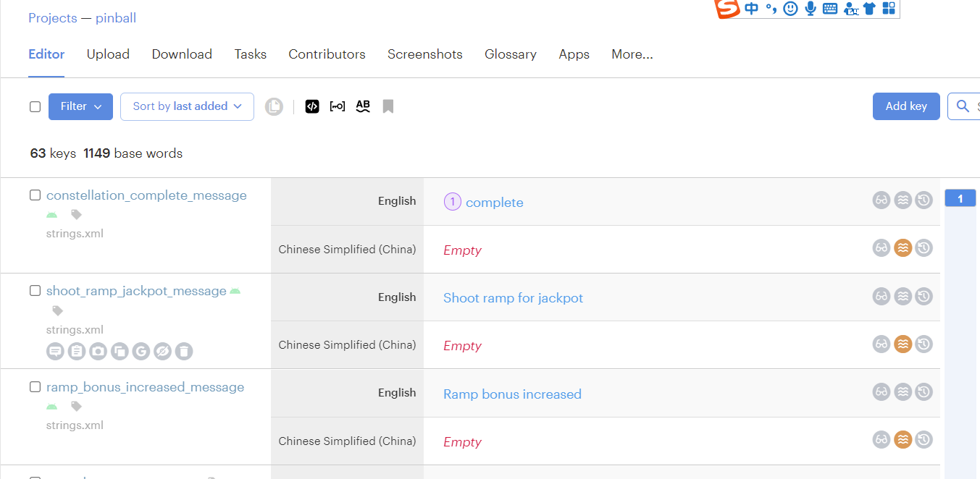
Task: Duplicate the shoot_ramp_jackpot_message key
Action: [120, 351]
